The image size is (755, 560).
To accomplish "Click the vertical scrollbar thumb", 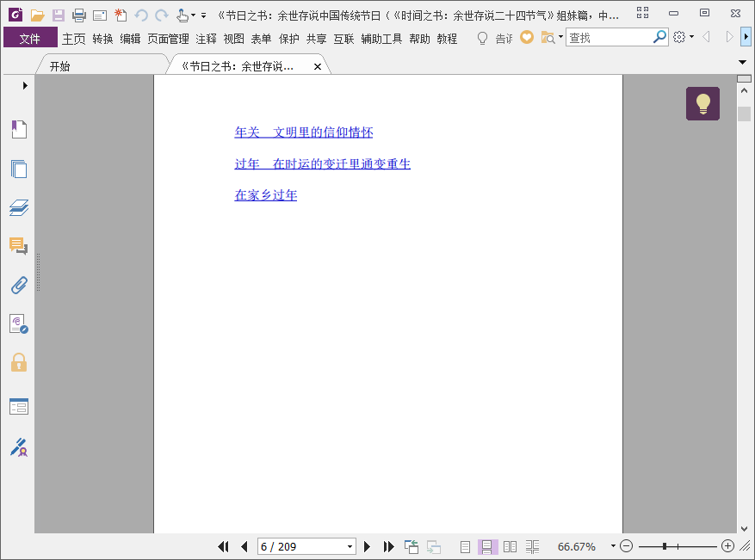I will (745, 114).
